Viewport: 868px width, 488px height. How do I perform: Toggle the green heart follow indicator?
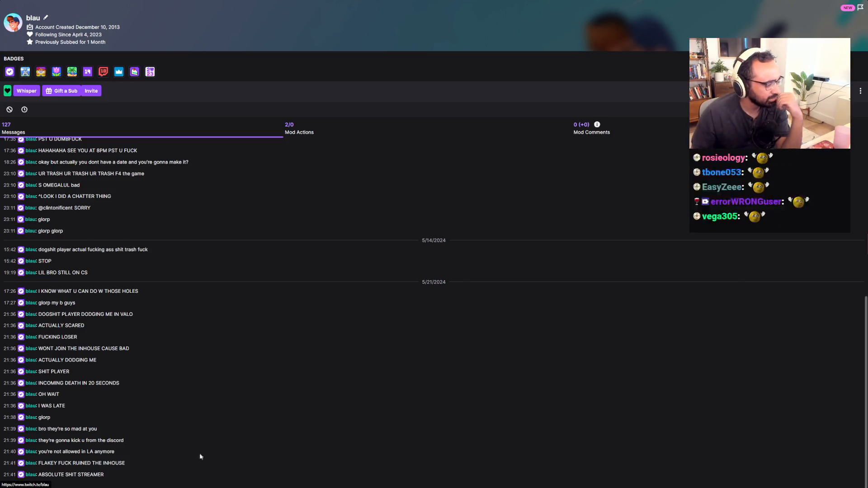tap(7, 90)
